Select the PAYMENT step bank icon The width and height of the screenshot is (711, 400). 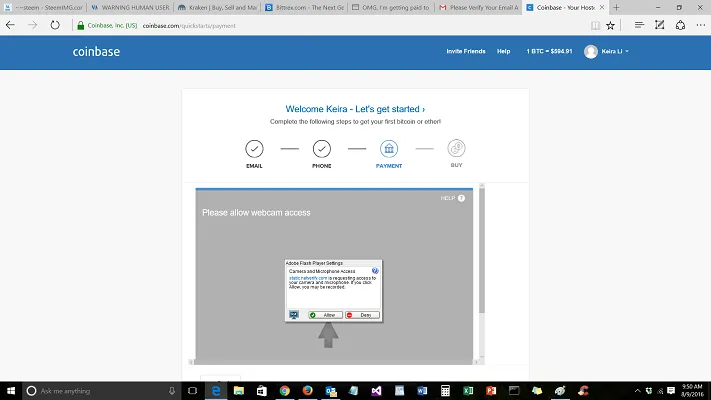[x=389, y=148]
